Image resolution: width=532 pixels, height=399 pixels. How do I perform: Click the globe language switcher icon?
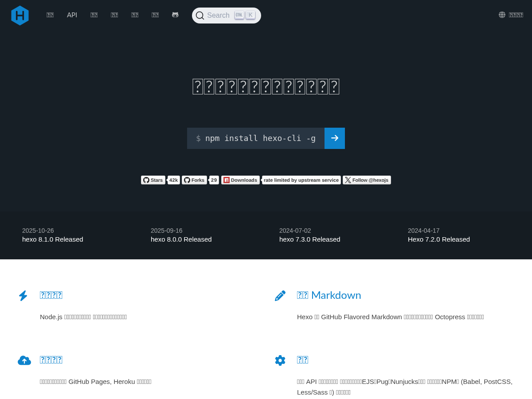point(502,15)
